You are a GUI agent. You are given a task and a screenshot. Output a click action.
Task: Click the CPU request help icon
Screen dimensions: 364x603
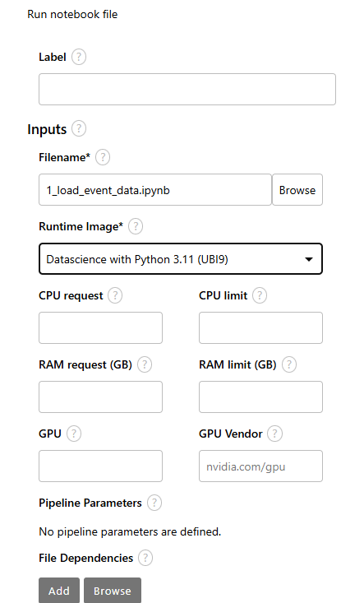pyautogui.click(x=115, y=295)
